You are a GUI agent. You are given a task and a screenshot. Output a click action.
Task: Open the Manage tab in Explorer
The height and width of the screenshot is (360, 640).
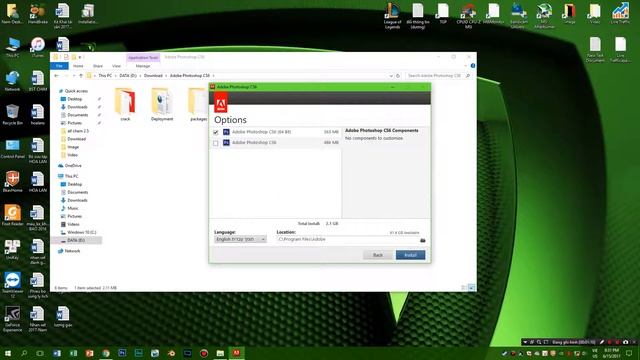tap(143, 66)
